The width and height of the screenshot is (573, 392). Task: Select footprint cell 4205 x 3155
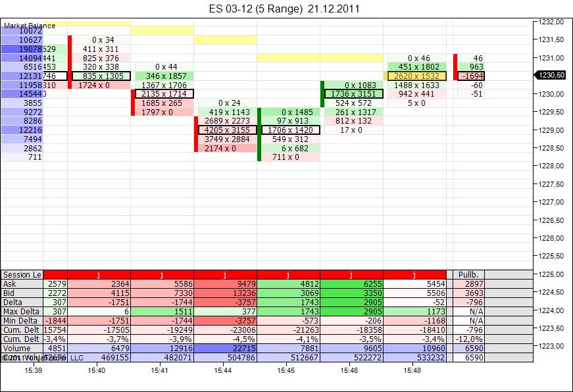228,130
